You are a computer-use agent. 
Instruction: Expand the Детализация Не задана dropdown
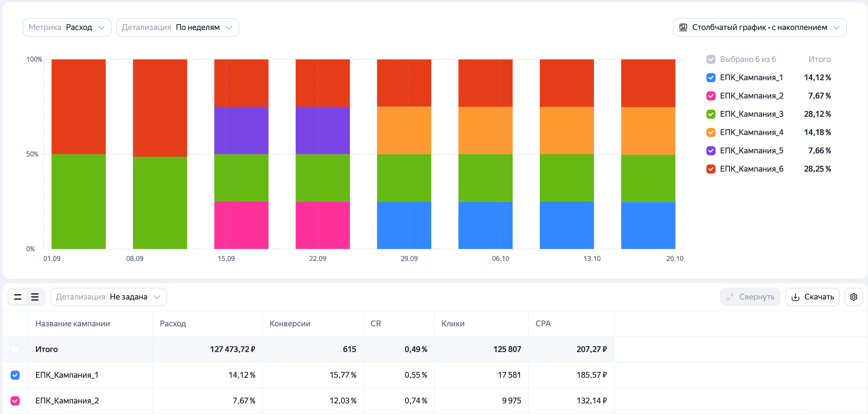108,297
